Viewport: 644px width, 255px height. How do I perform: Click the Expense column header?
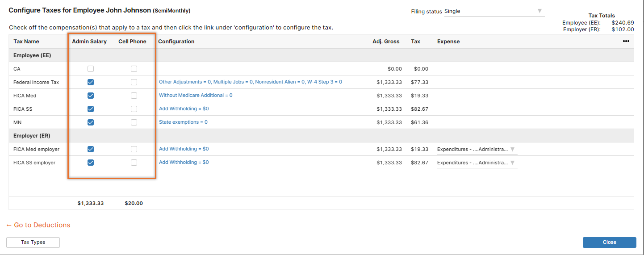point(448,42)
